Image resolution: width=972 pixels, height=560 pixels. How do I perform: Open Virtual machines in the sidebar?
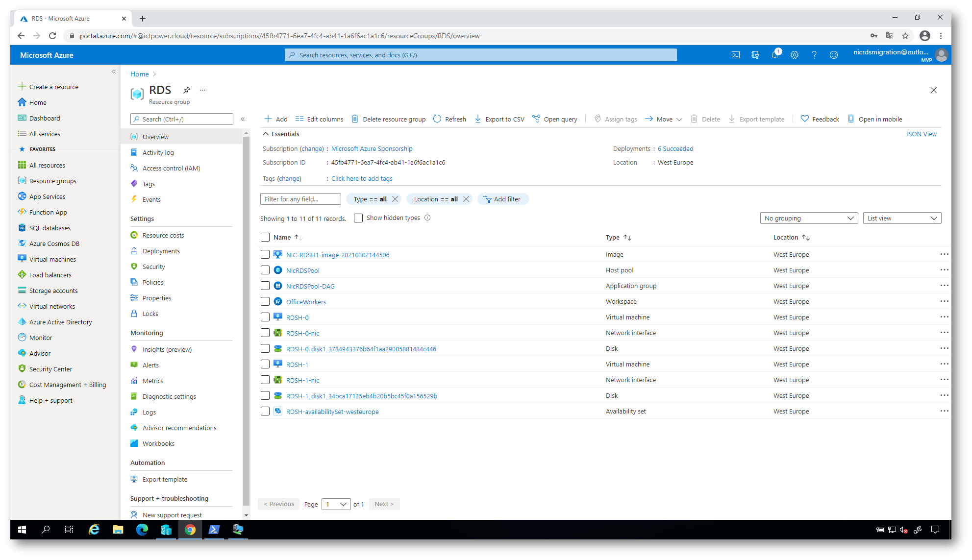[52, 259]
